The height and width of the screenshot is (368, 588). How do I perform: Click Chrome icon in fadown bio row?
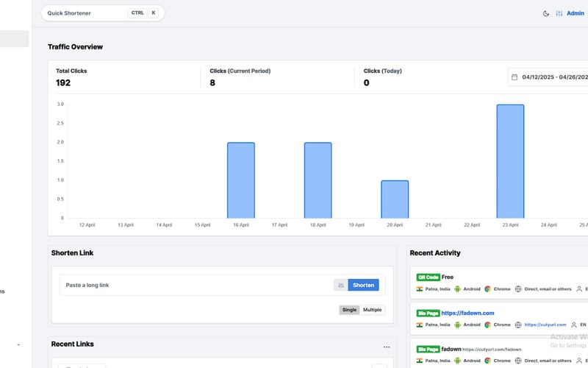pos(487,361)
